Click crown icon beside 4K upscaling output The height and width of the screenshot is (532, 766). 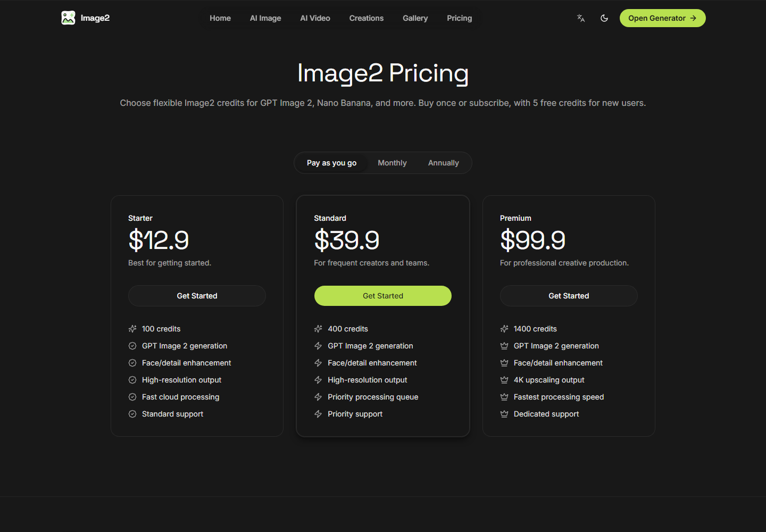coord(504,380)
